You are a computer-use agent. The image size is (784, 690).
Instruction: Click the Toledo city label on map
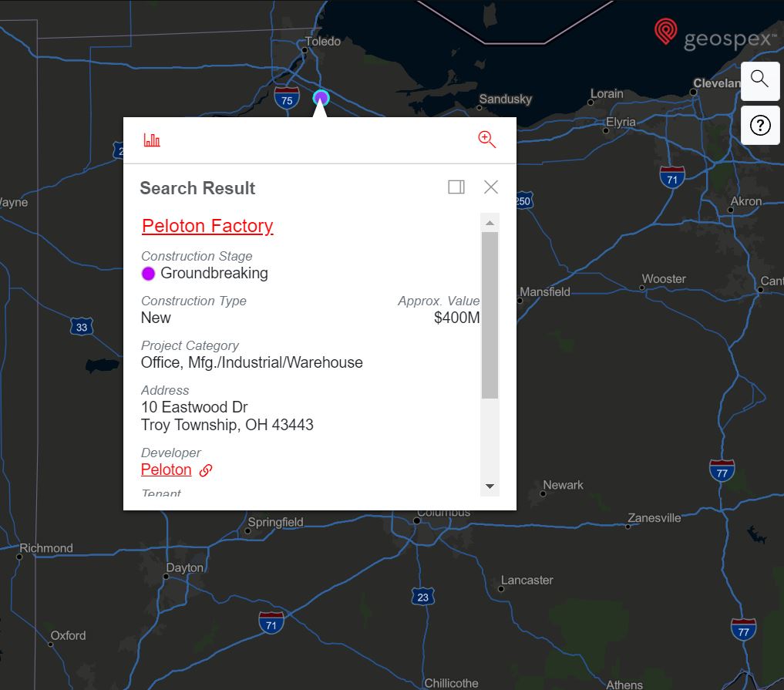point(322,42)
